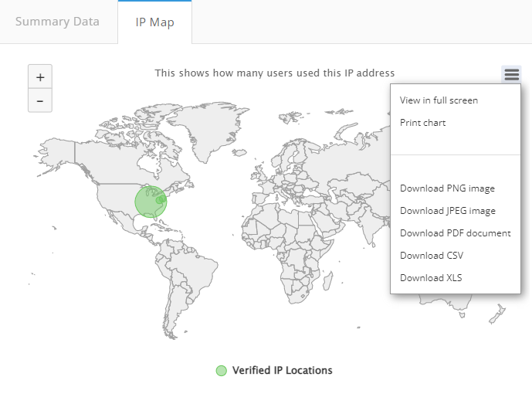Viewport: 532px width, 397px height.
Task: Click the chart title about IP address users
Action: coord(274,73)
